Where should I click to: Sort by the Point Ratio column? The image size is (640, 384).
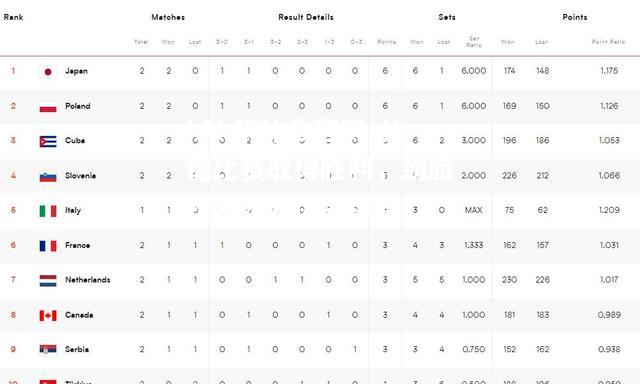pyautogui.click(x=608, y=42)
